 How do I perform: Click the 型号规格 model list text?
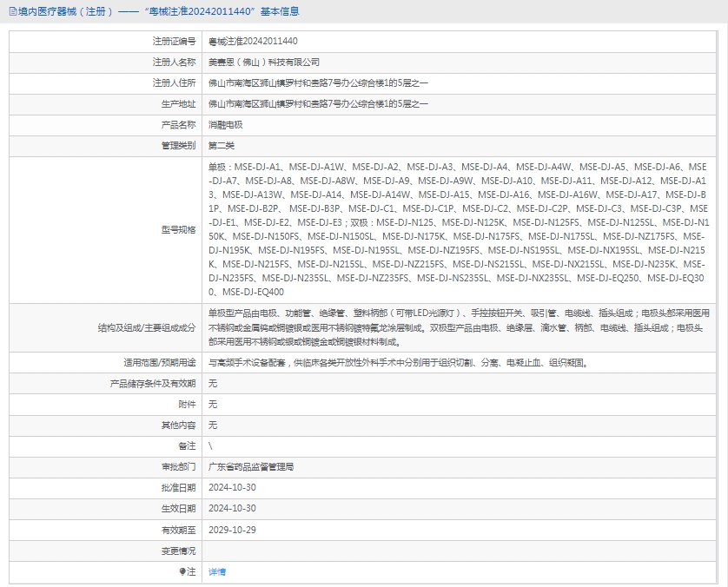[458, 229]
